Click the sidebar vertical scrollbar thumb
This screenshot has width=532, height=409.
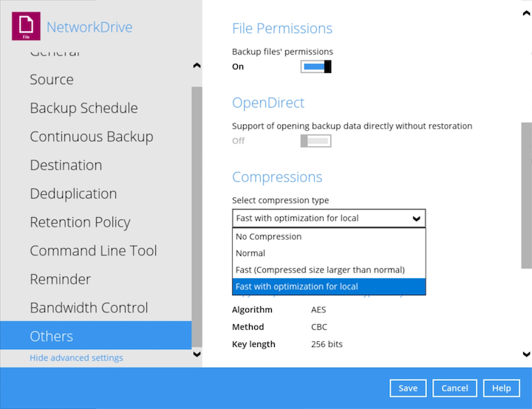pos(197,217)
